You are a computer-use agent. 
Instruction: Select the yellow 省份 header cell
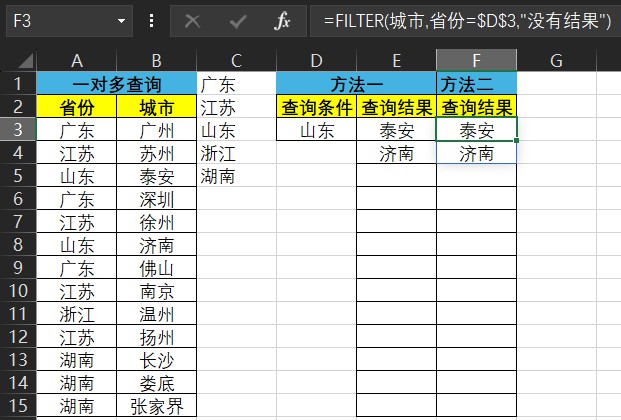(76, 107)
